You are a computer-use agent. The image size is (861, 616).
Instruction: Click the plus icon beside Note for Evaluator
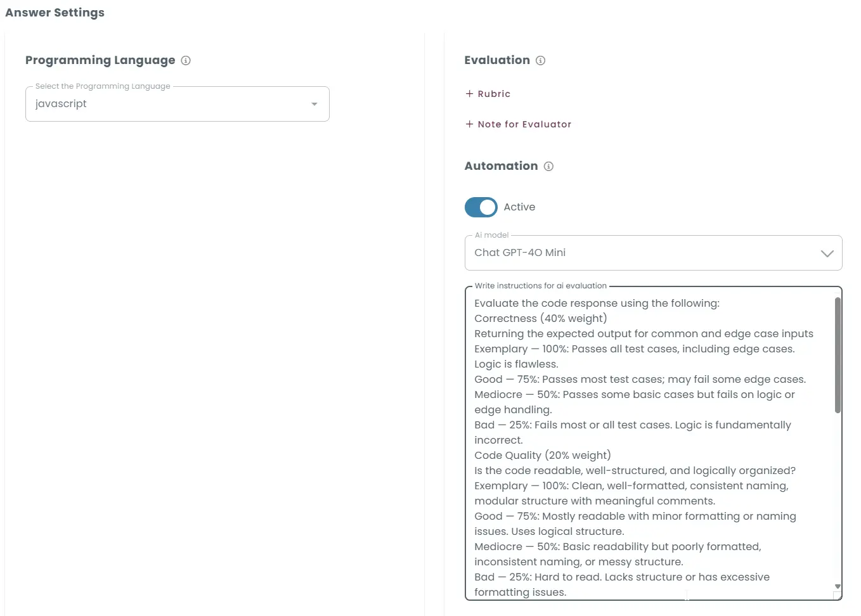click(x=469, y=124)
